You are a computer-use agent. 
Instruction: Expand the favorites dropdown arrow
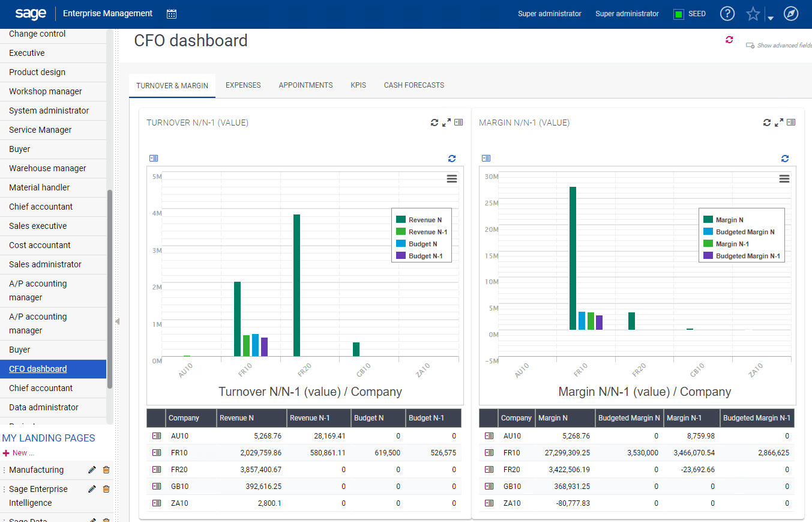pyautogui.click(x=771, y=18)
